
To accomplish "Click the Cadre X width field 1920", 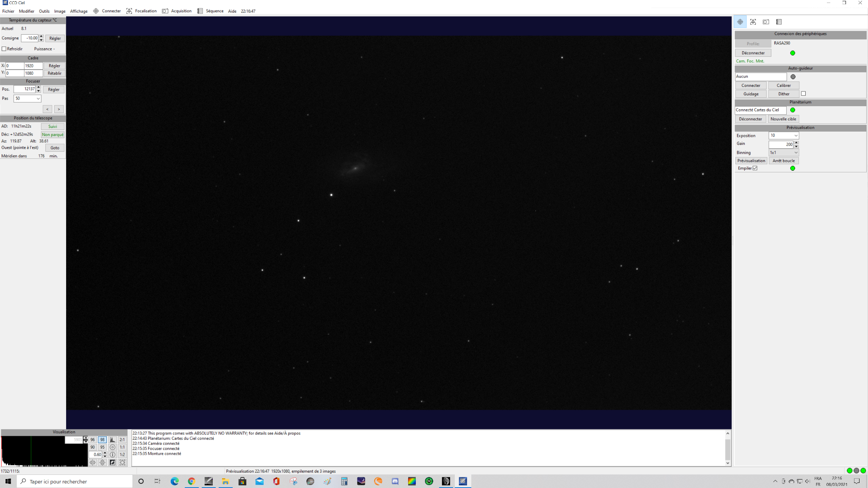I will (x=33, y=66).
